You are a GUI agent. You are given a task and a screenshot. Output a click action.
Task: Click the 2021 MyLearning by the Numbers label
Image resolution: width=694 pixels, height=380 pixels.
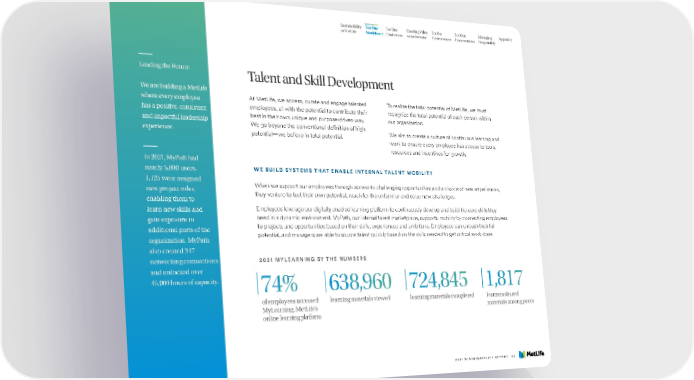point(313,259)
